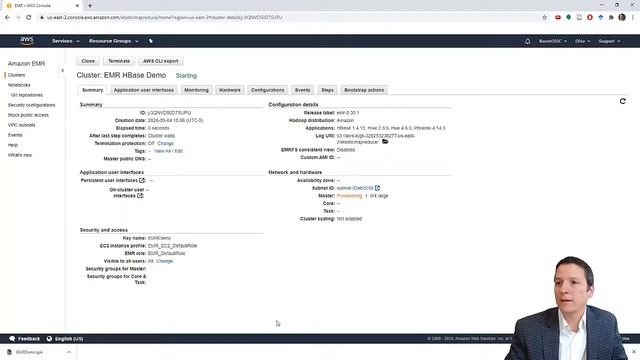Open On-cluster user interfaces external link icon
The image size is (640, 360).
point(140,196)
